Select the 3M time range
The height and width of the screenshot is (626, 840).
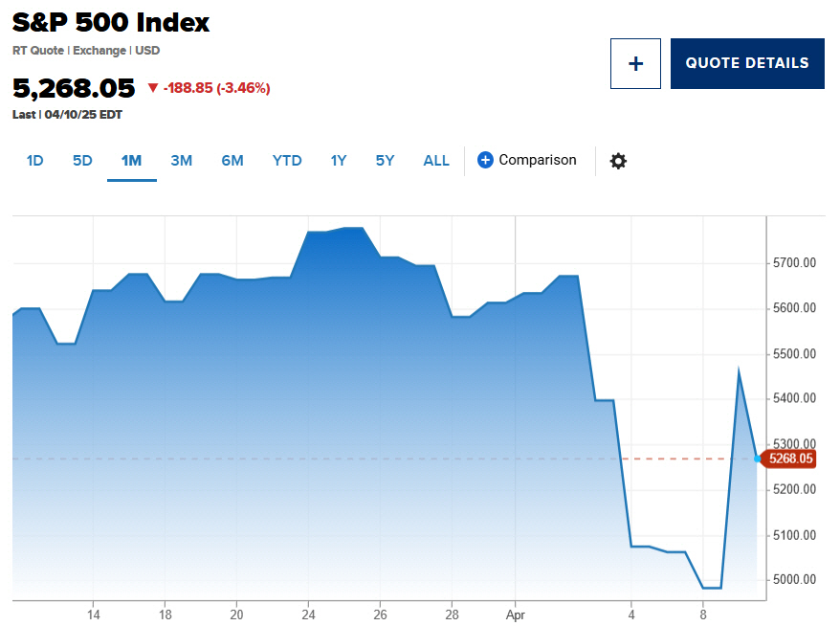click(182, 161)
